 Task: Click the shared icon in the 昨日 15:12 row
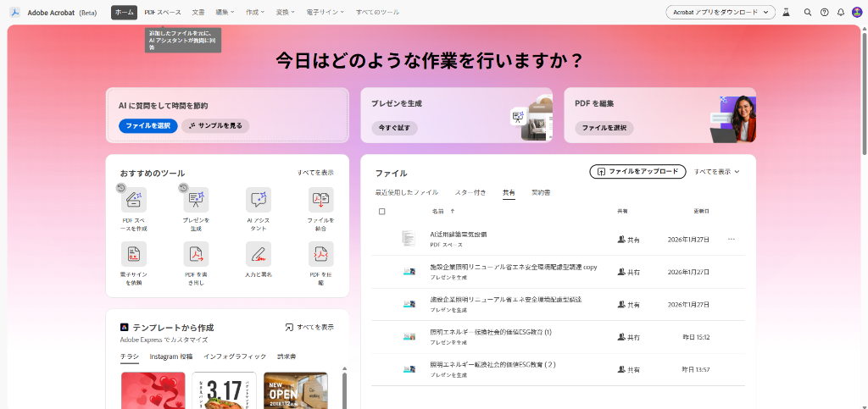[x=621, y=336]
